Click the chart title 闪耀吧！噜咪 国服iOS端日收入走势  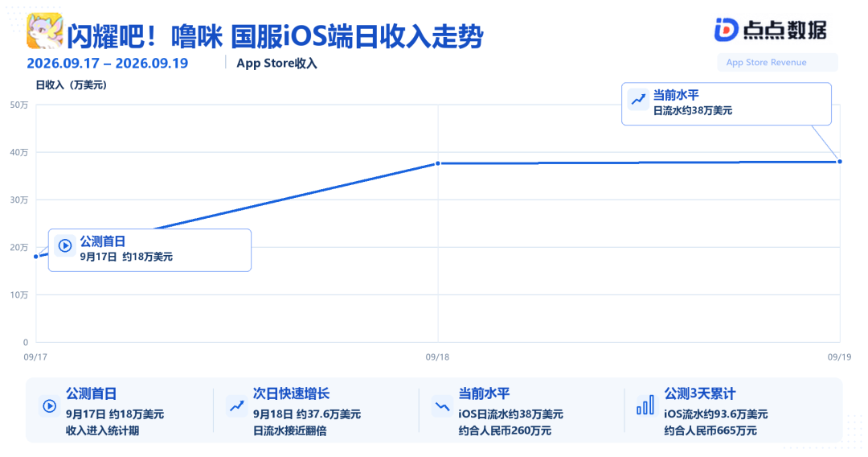(x=275, y=36)
